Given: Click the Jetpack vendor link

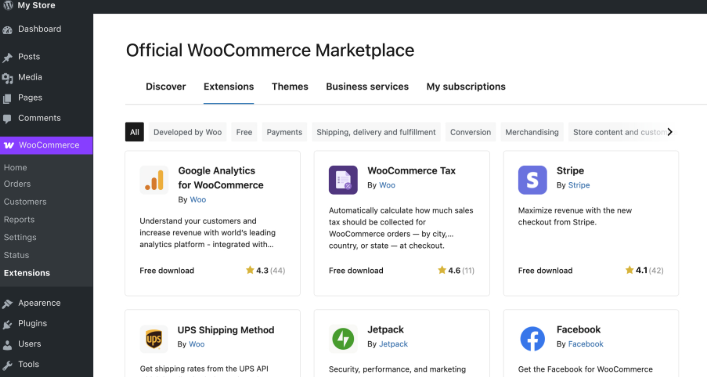Looking at the screenshot, I should click(x=393, y=344).
